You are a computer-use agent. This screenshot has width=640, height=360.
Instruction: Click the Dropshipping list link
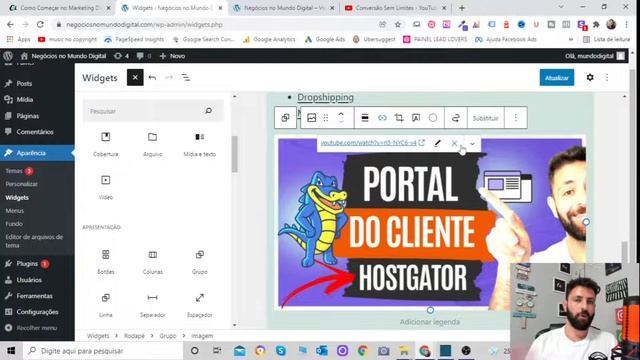click(325, 97)
